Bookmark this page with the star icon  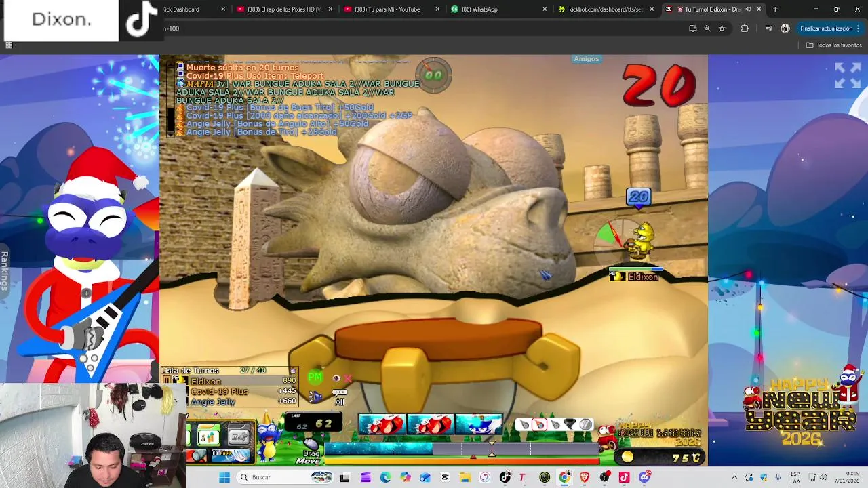click(722, 28)
